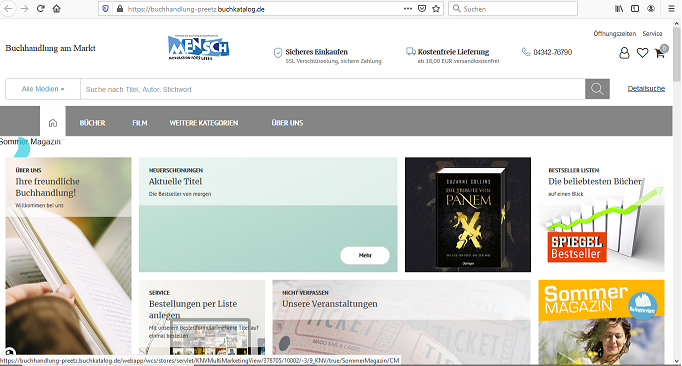Viewport: 682px width, 366px height.
Task: Click into the title search field
Action: [x=333, y=89]
